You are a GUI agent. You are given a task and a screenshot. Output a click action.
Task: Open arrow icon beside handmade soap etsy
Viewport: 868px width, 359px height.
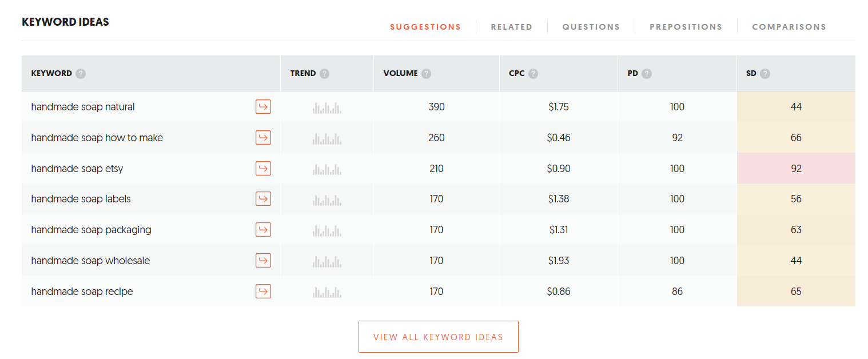coord(263,169)
